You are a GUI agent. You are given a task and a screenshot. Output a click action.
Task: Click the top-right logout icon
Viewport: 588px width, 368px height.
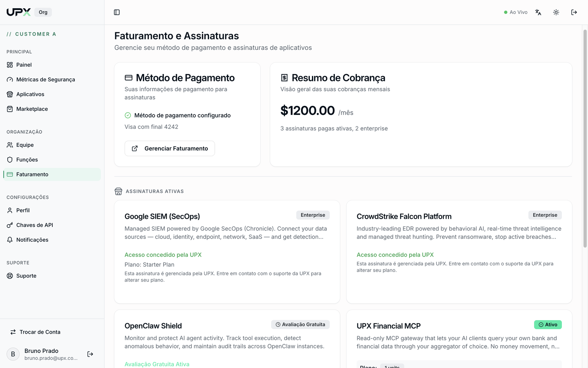pyautogui.click(x=574, y=12)
